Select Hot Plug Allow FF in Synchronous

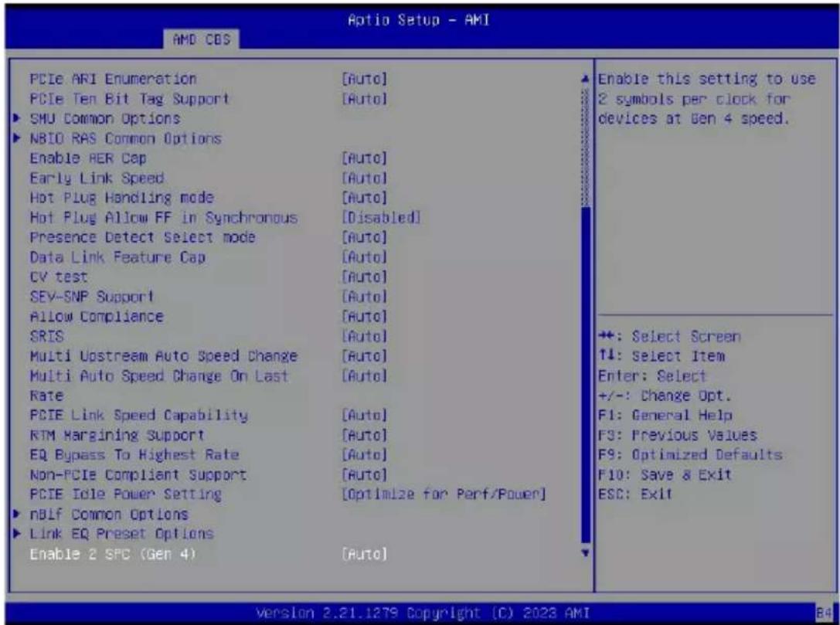[163, 217]
